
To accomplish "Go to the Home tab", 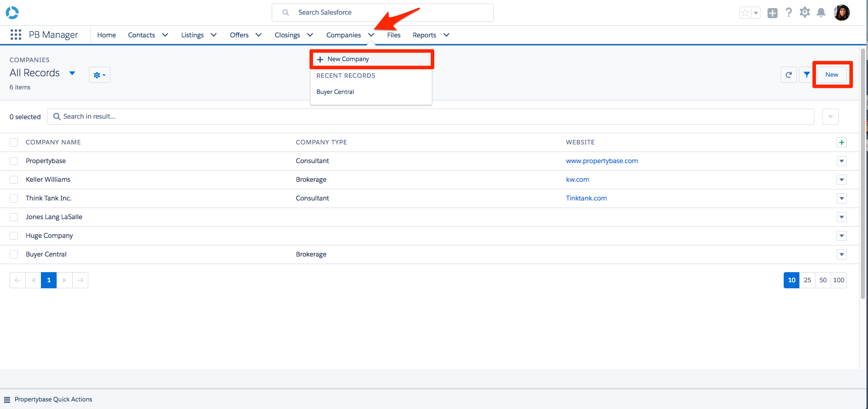I will point(107,35).
